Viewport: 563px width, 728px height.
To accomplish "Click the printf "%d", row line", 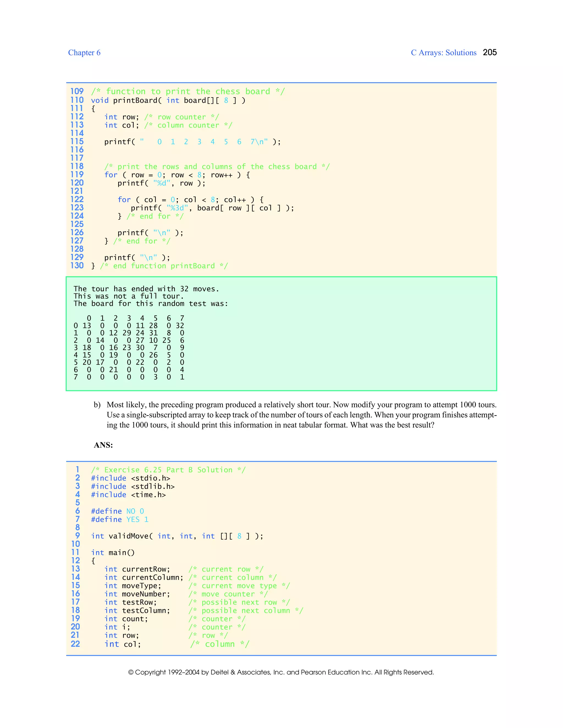I will coord(161,183).
